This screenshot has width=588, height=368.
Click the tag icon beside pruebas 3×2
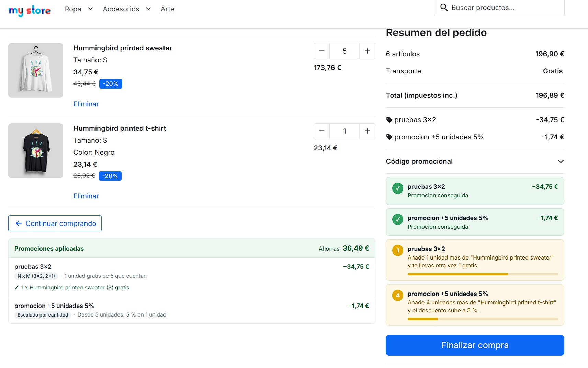tap(389, 120)
